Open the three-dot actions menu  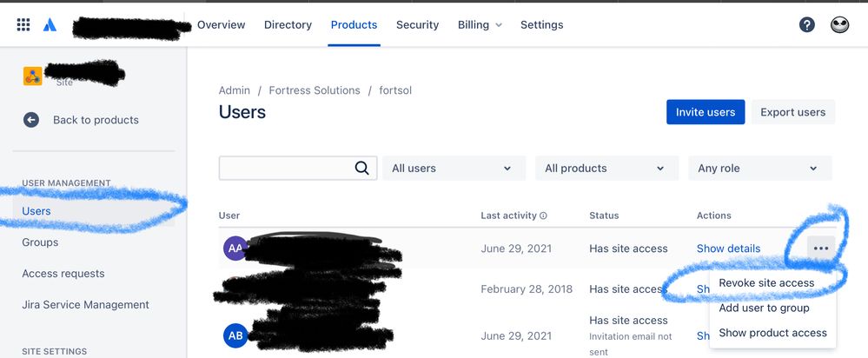[x=821, y=249]
